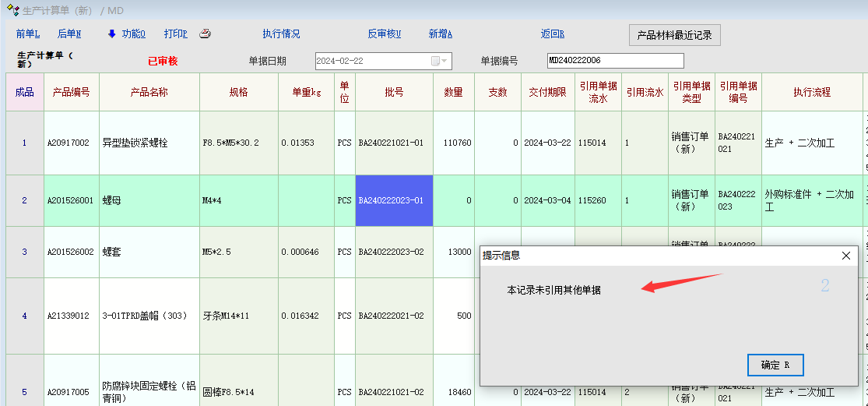868x406 pixels.
Task: Confirm the dialog with 确定 button
Action: tap(775, 365)
